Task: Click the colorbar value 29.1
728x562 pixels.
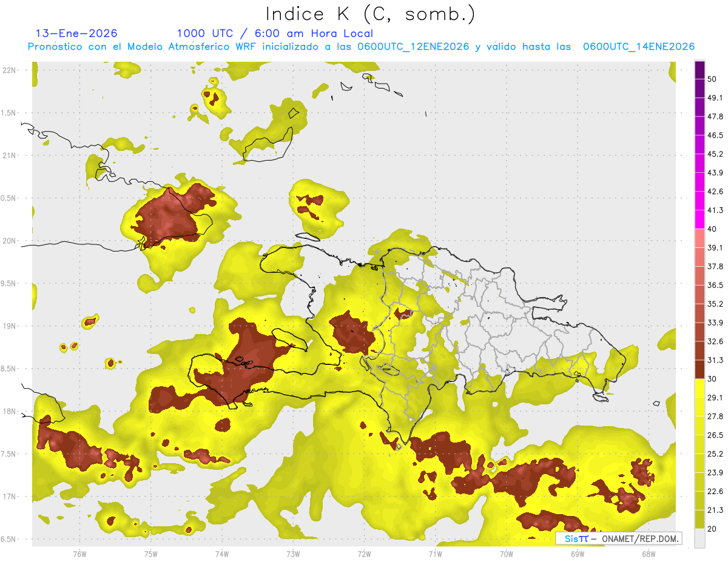Action: click(x=715, y=398)
